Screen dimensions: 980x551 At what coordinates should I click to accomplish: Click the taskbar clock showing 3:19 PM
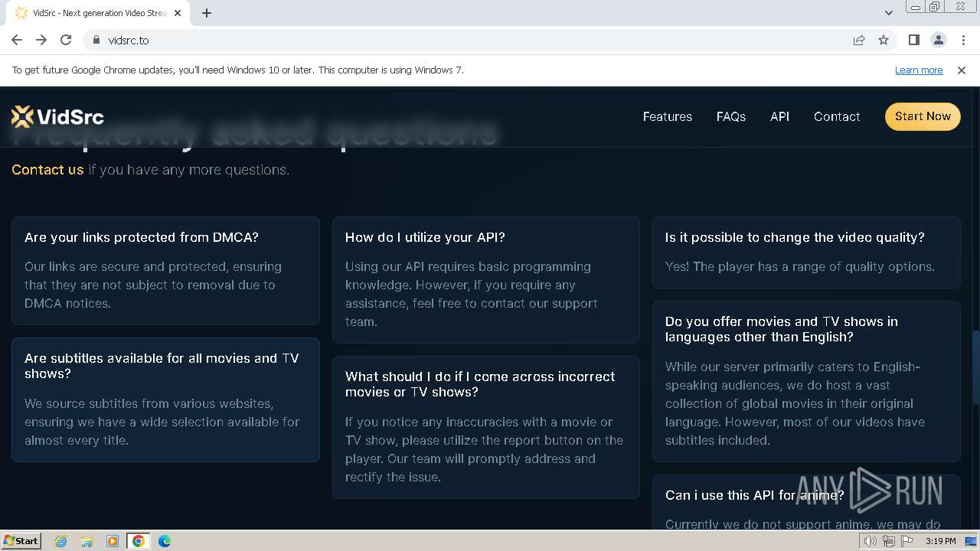tap(940, 541)
